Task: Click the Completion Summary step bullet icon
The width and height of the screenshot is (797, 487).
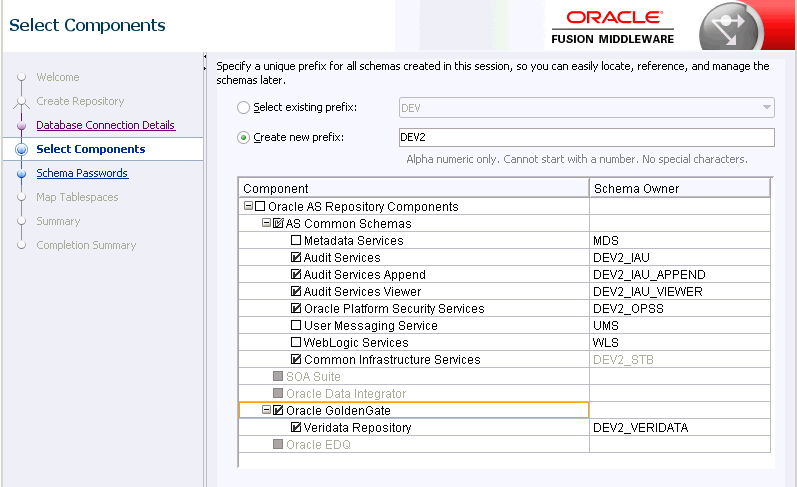Action: 21,245
